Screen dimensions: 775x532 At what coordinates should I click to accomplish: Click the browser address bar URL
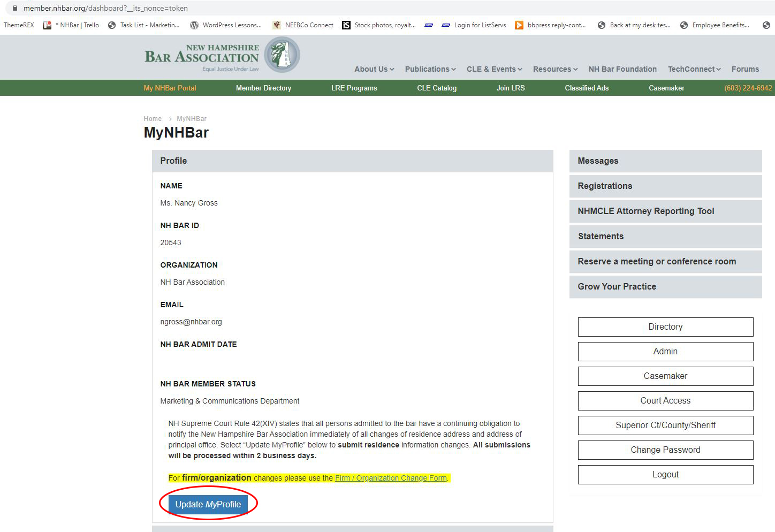click(x=105, y=8)
